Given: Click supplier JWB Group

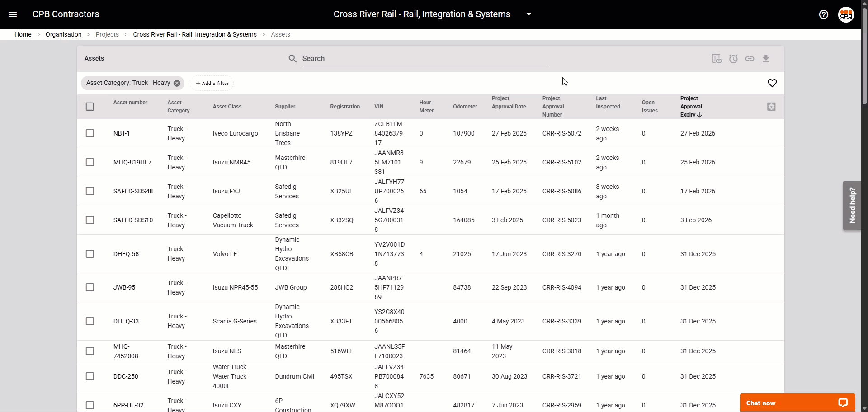Looking at the screenshot, I should (291, 287).
